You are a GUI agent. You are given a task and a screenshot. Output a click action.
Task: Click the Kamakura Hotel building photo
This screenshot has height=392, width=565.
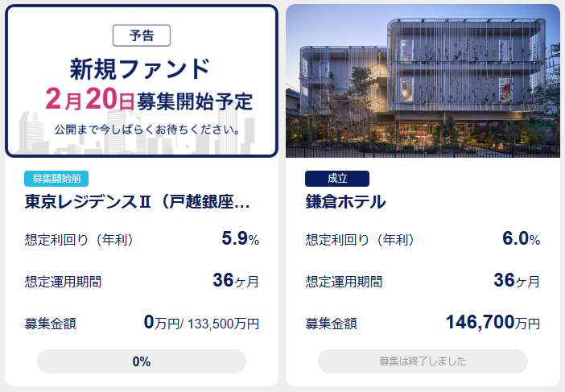[423, 80]
